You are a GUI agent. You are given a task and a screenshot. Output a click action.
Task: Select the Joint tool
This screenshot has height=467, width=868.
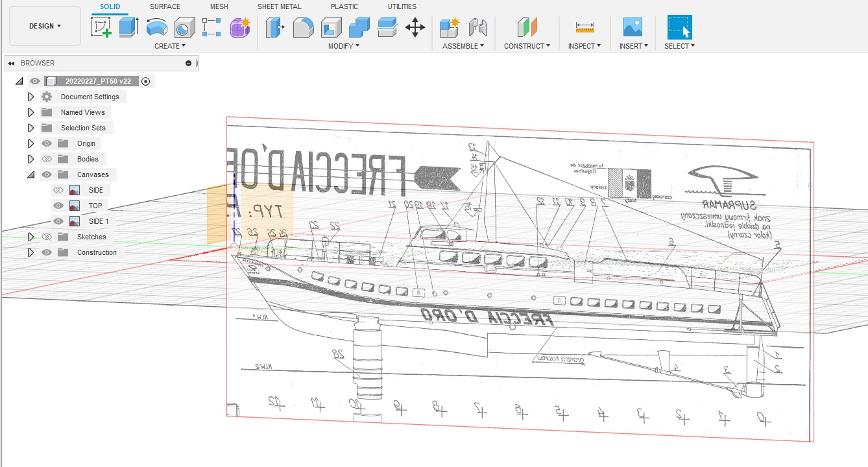(477, 27)
